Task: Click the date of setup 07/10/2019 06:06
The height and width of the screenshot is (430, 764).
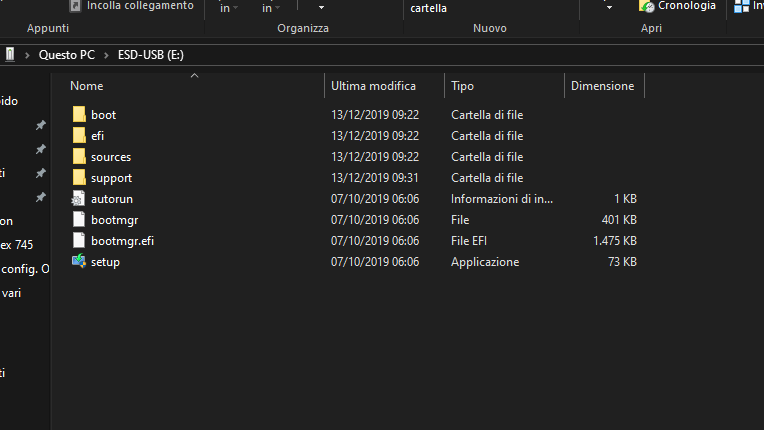Action: [375, 262]
